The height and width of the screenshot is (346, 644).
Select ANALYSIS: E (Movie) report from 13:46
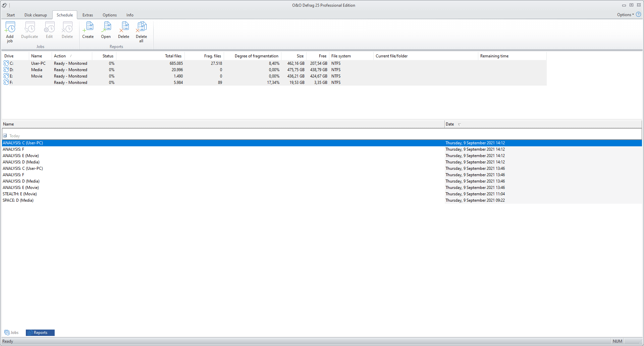322,188
